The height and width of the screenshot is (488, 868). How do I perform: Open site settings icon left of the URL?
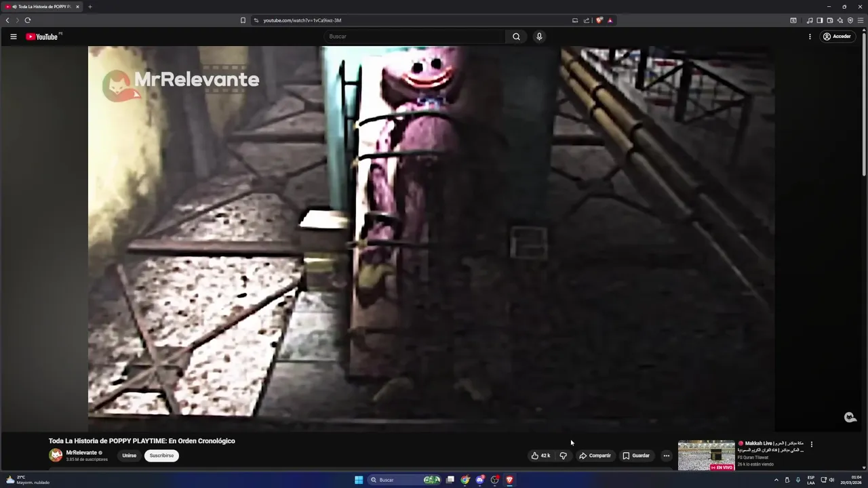click(256, 20)
